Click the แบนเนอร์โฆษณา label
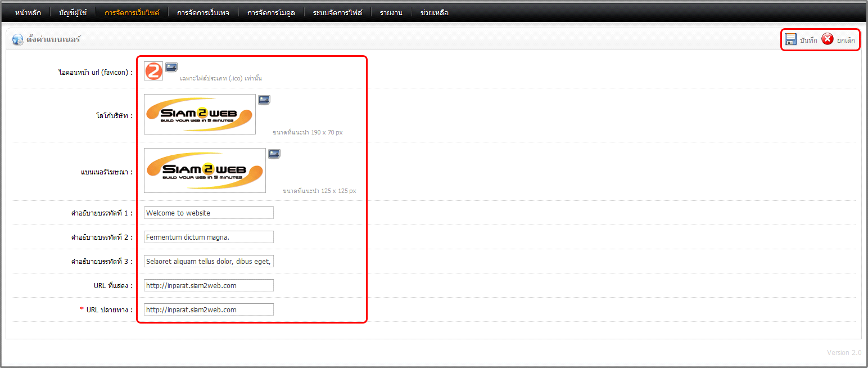868x368 pixels. click(x=107, y=172)
